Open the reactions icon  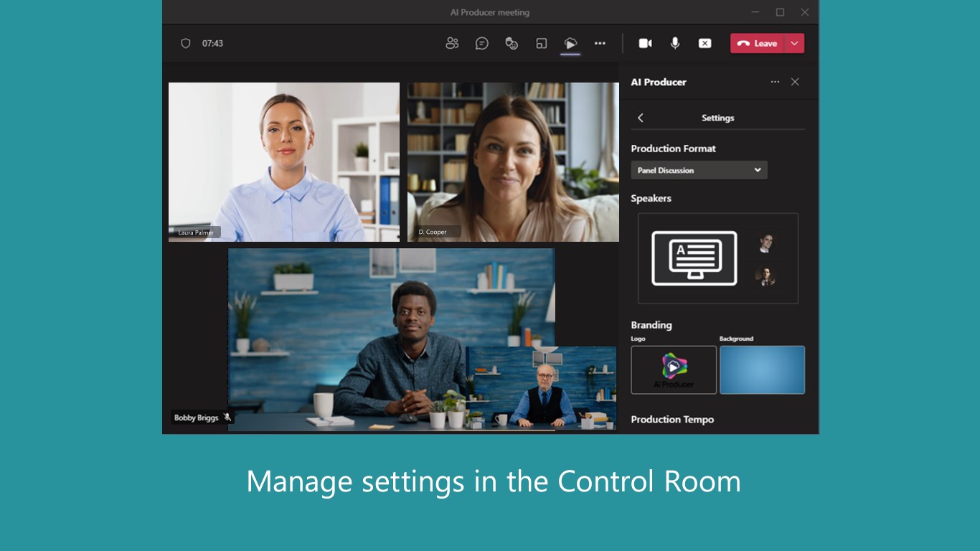coord(512,43)
